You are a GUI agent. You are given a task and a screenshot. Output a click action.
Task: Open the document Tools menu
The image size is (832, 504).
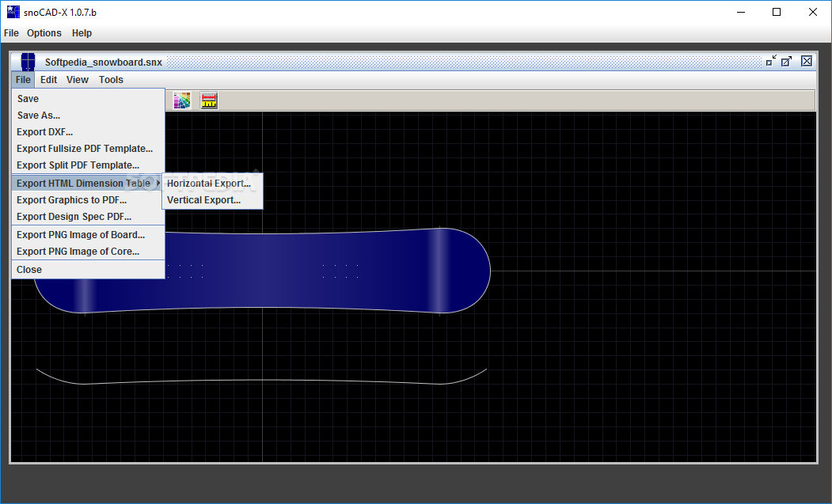[111, 80]
